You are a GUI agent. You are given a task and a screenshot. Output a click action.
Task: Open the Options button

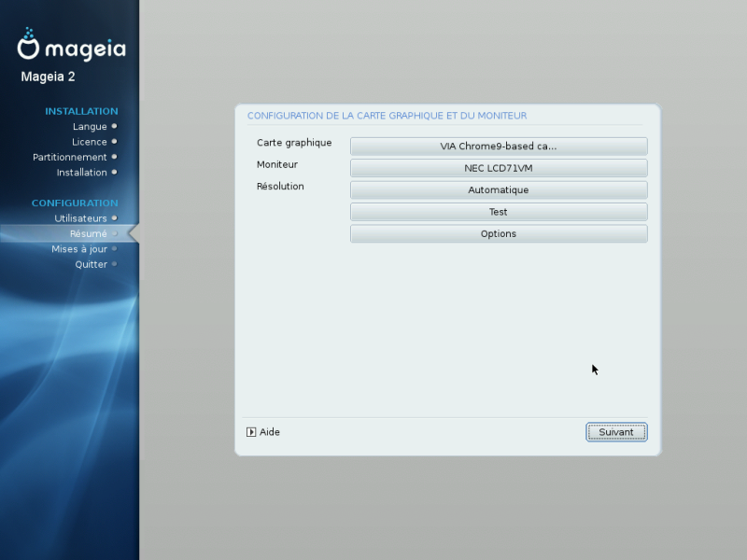click(x=499, y=234)
